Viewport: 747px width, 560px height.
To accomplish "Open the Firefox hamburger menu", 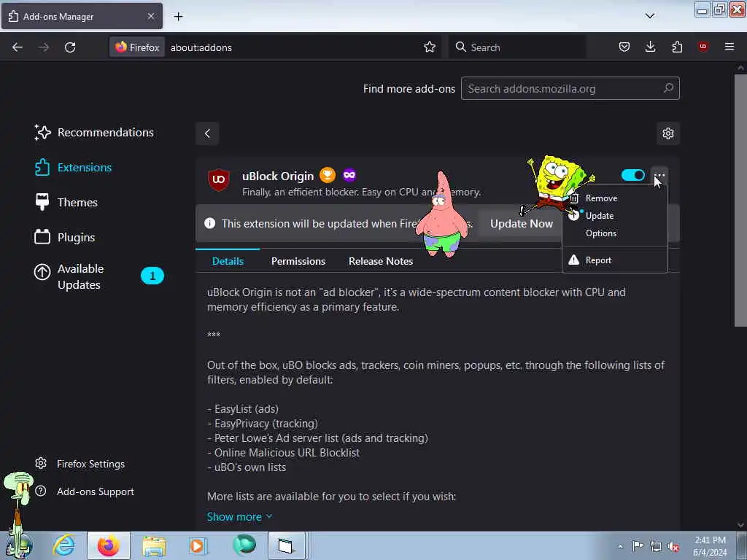I will click(x=729, y=47).
